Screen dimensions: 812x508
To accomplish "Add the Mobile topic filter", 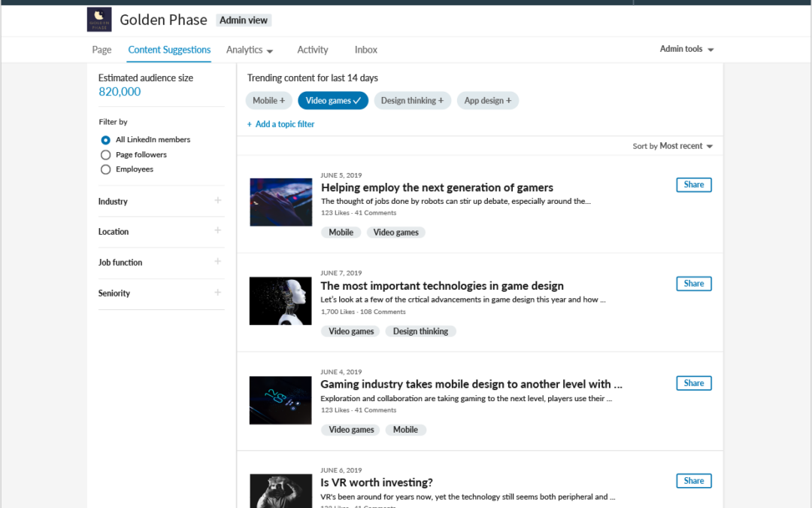I will tap(268, 100).
